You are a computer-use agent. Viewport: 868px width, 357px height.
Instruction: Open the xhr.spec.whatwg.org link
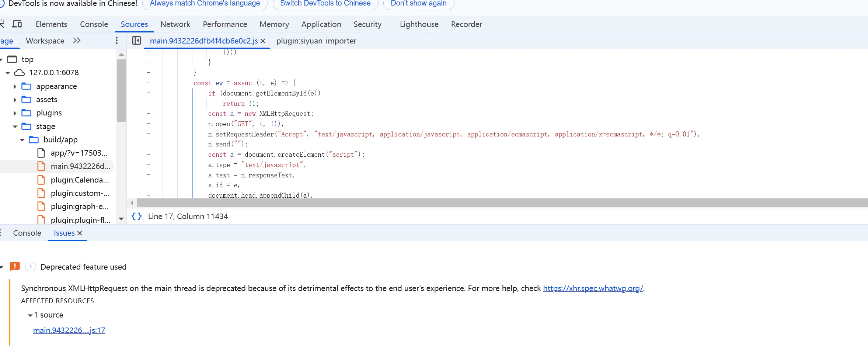(593, 288)
